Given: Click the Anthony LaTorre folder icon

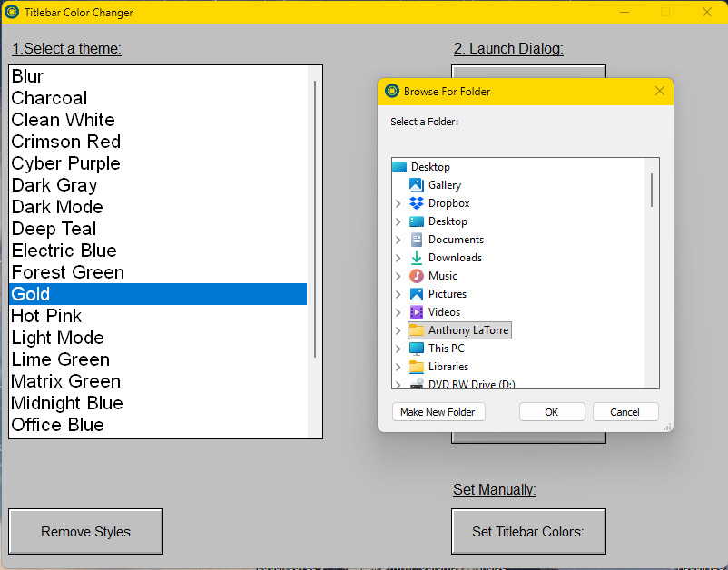Looking at the screenshot, I should [x=417, y=330].
